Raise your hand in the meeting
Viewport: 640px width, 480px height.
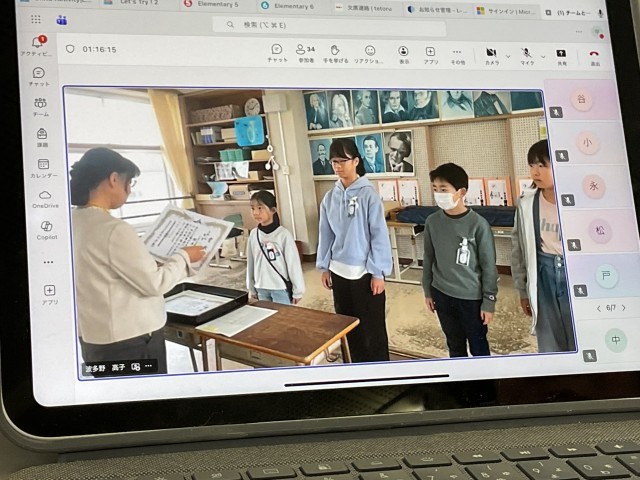[x=335, y=52]
